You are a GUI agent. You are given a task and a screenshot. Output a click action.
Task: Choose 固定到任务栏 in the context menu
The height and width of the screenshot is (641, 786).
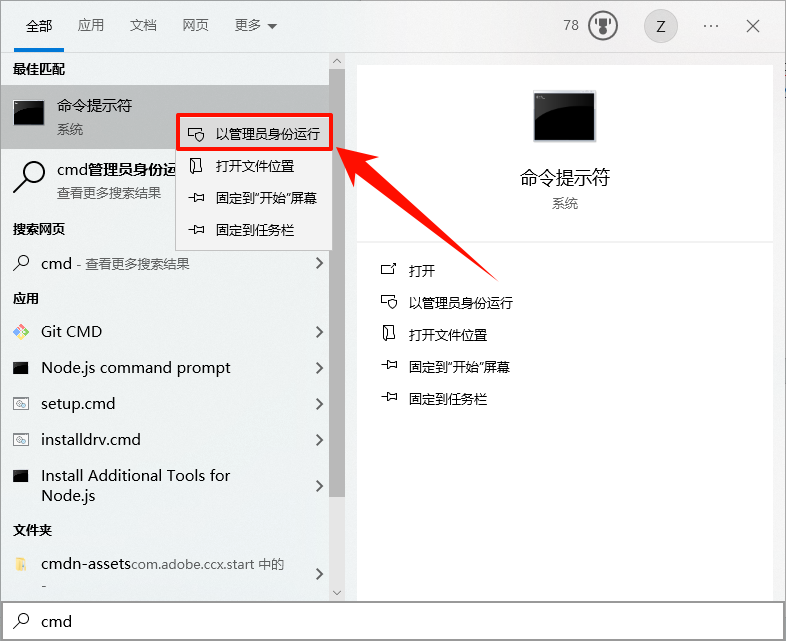[x=254, y=230]
